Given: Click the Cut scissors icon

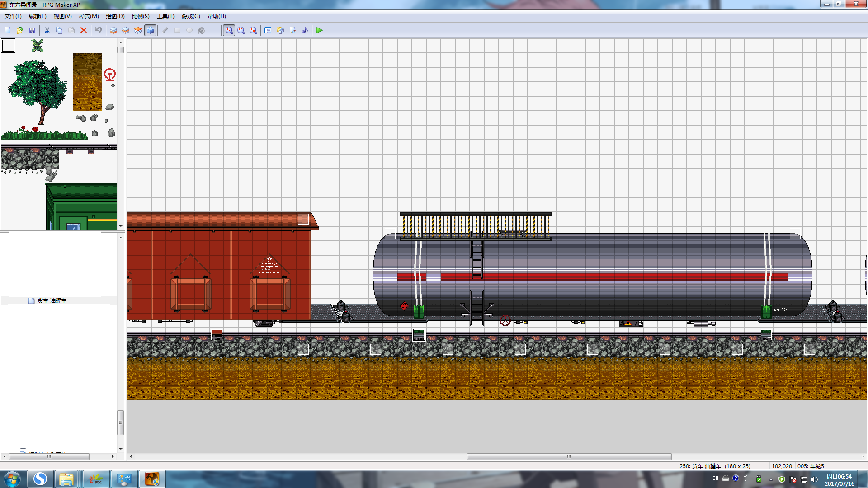Looking at the screenshot, I should tap(47, 30).
